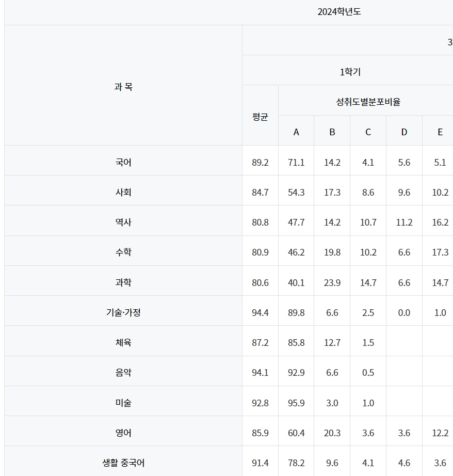Select the 기술·가정 subject row label

[123, 313]
